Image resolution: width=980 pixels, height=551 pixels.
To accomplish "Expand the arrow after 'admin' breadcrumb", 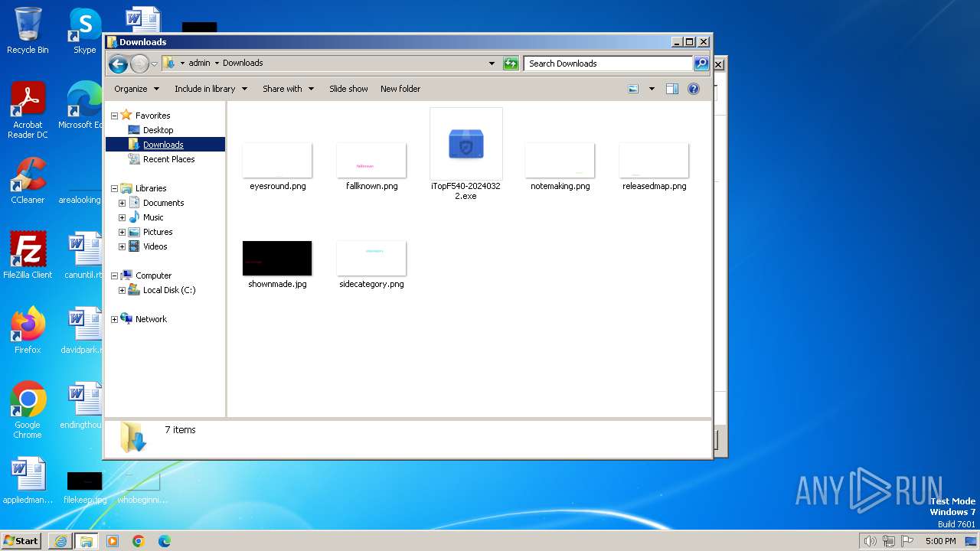I will [217, 63].
